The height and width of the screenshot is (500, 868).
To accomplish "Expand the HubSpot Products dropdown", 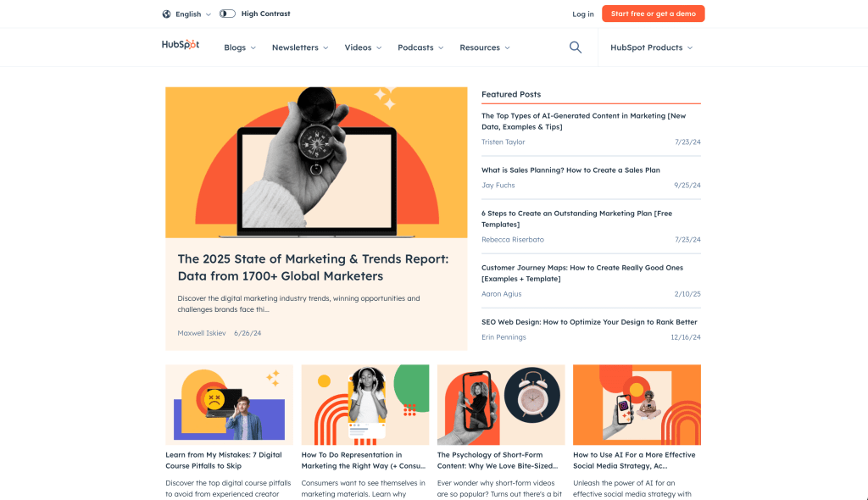I will click(651, 47).
